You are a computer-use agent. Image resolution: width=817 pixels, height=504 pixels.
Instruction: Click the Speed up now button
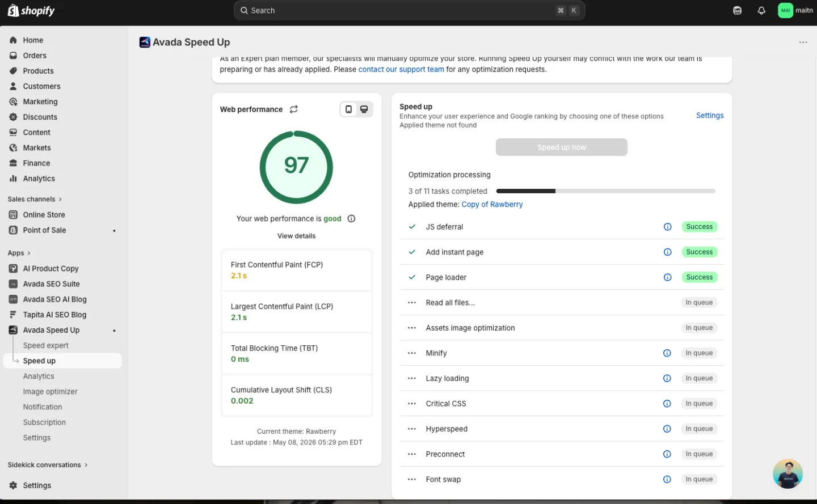[561, 147]
